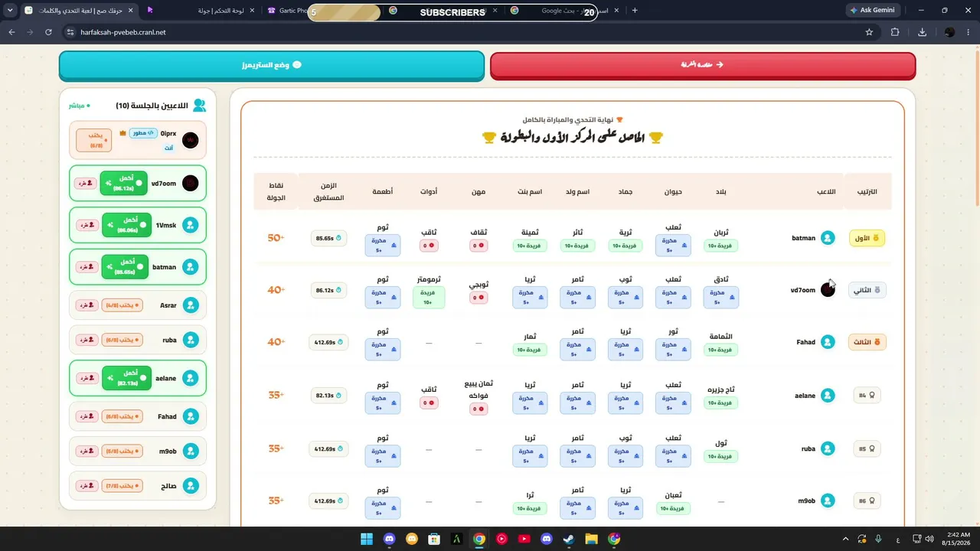Toggle streamer mode with the وضع الستريمرز button
Image resolution: width=980 pixels, height=551 pixels.
pos(272,65)
